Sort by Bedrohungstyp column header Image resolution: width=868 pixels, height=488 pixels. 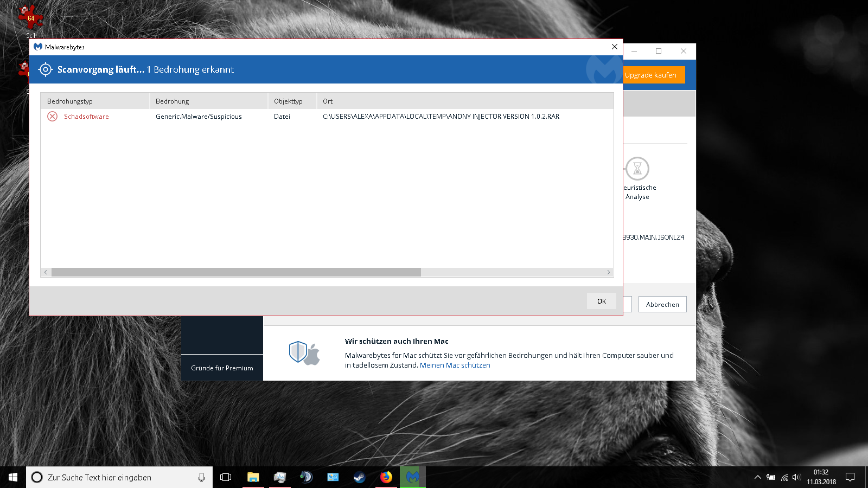(x=95, y=101)
